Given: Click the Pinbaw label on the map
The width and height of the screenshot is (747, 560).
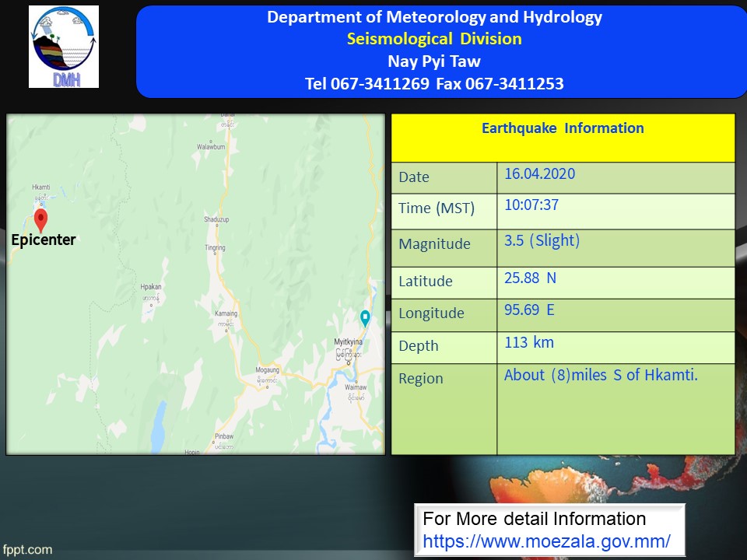Looking at the screenshot, I should point(224,436).
